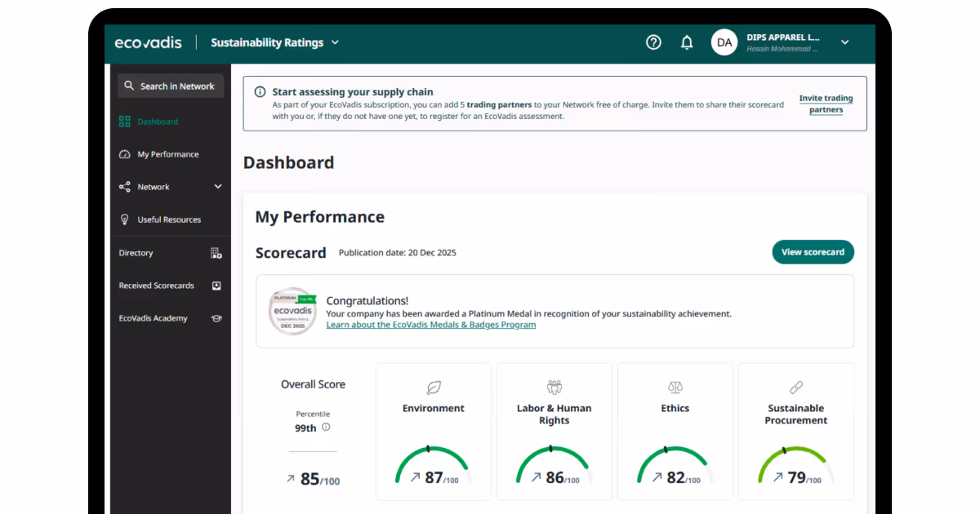
Task: Click the search magnifier icon
Action: [x=129, y=86]
